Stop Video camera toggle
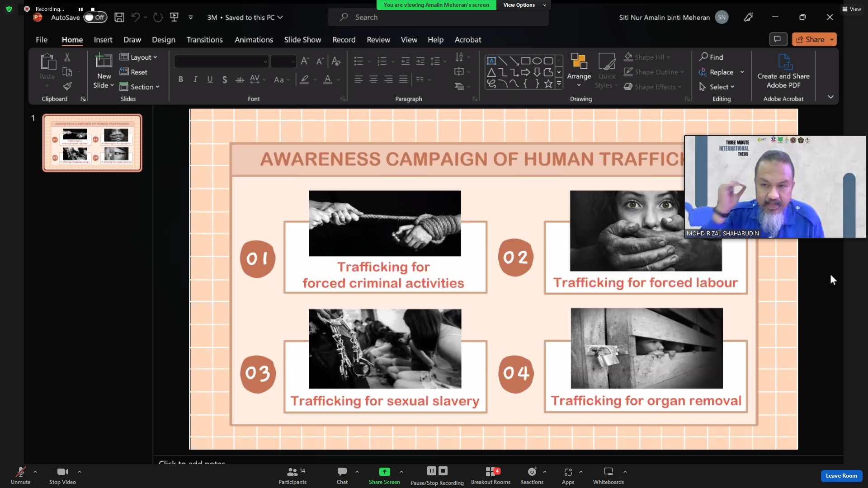This screenshot has width=868, height=488. pos(62,472)
